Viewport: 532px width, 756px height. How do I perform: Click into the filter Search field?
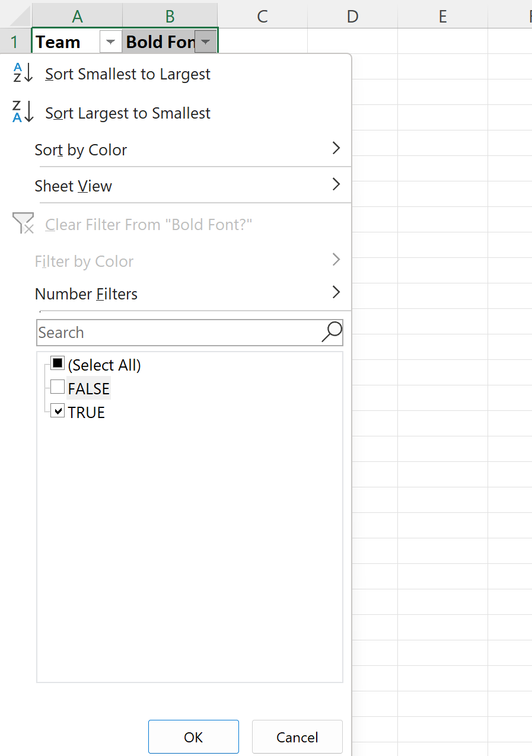point(178,333)
